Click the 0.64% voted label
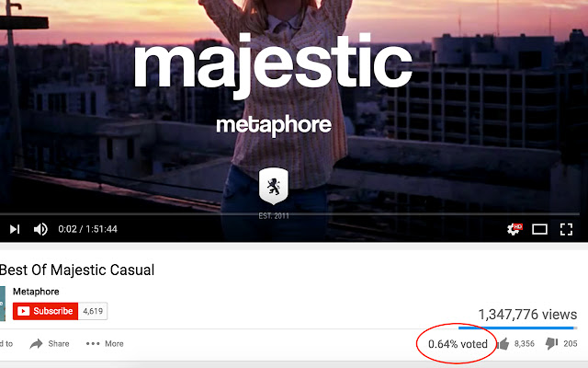The height and width of the screenshot is (368, 588). [x=458, y=344]
